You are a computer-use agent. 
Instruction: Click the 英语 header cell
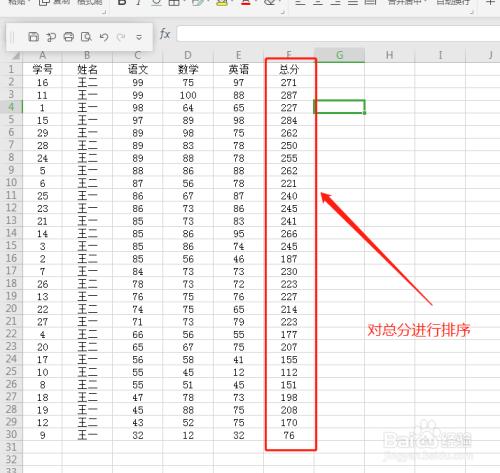pos(238,69)
